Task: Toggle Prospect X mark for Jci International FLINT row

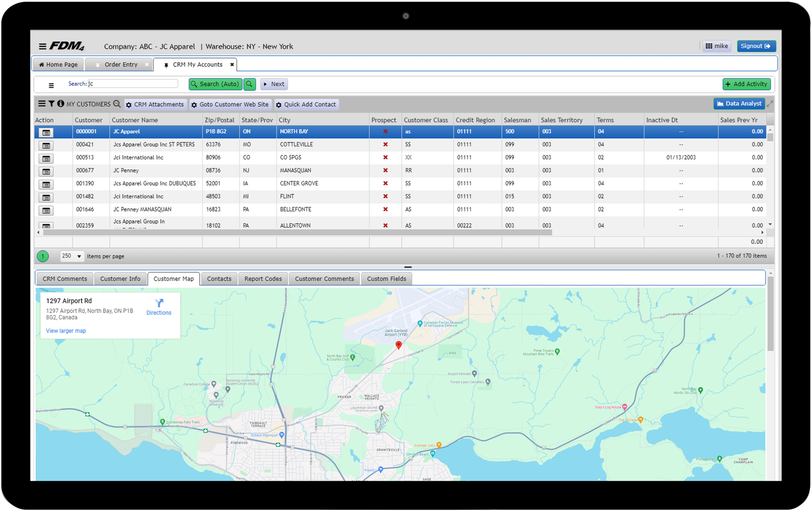Action: click(385, 196)
